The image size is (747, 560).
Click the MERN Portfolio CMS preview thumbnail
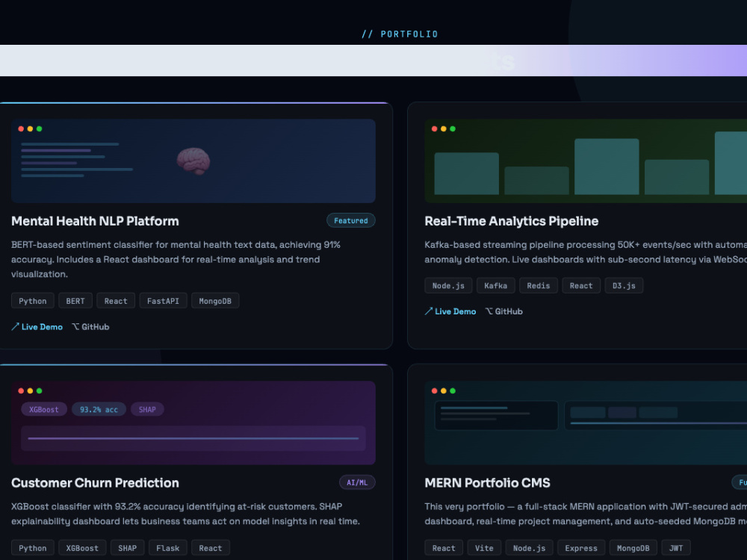pos(586,423)
